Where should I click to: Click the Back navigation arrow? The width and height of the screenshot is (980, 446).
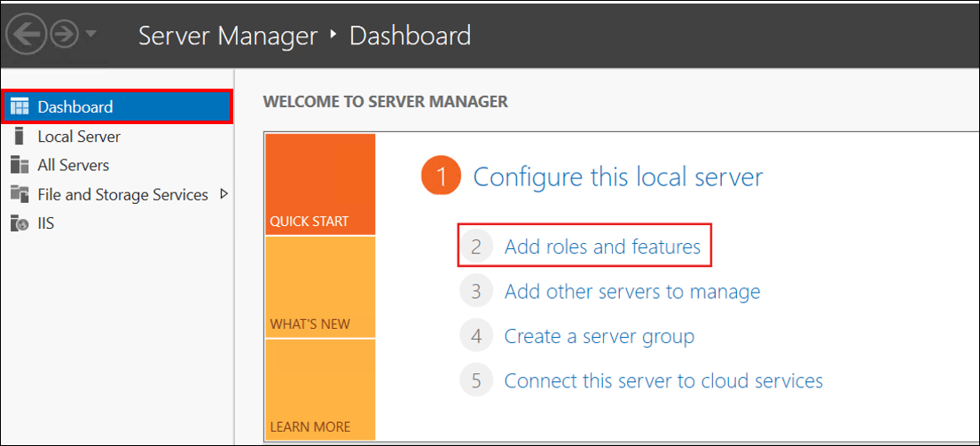pos(27,35)
